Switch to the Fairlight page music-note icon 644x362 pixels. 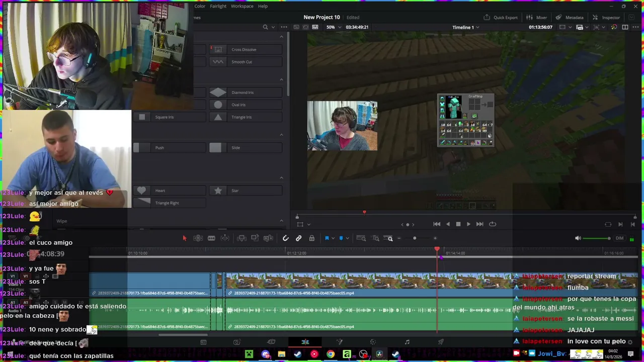click(x=407, y=342)
